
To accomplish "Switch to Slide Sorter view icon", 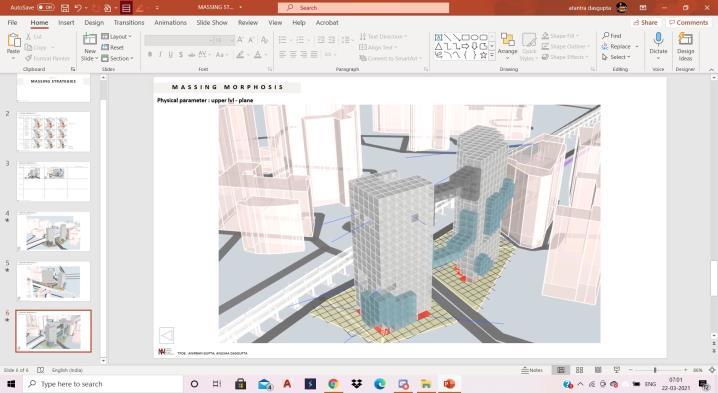I will [579, 370].
